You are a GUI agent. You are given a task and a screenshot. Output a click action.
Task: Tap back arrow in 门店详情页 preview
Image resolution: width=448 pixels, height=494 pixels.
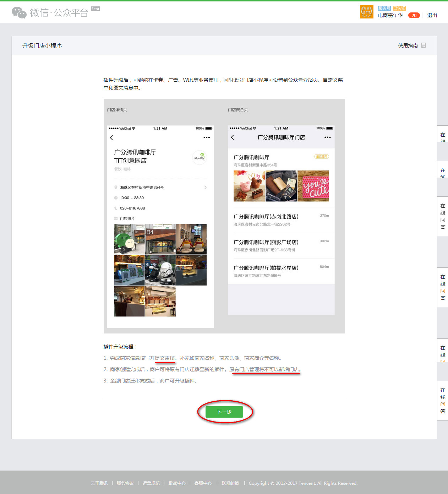tap(112, 138)
